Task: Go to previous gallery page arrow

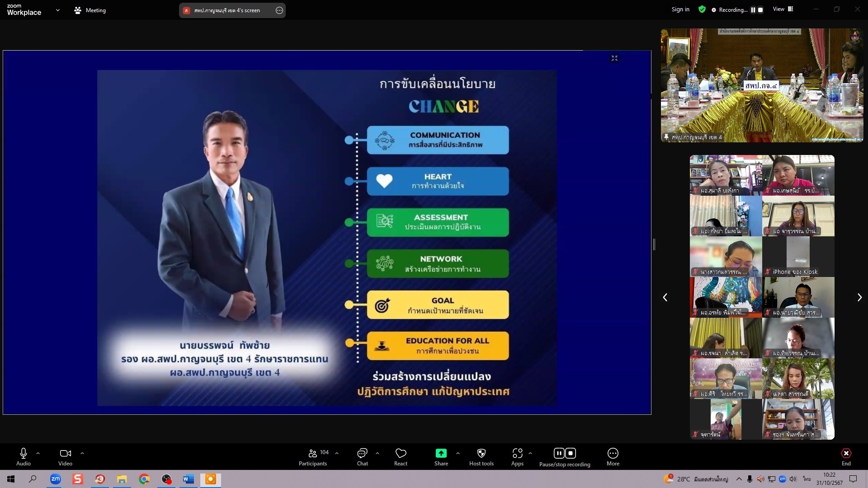Action: tap(665, 297)
